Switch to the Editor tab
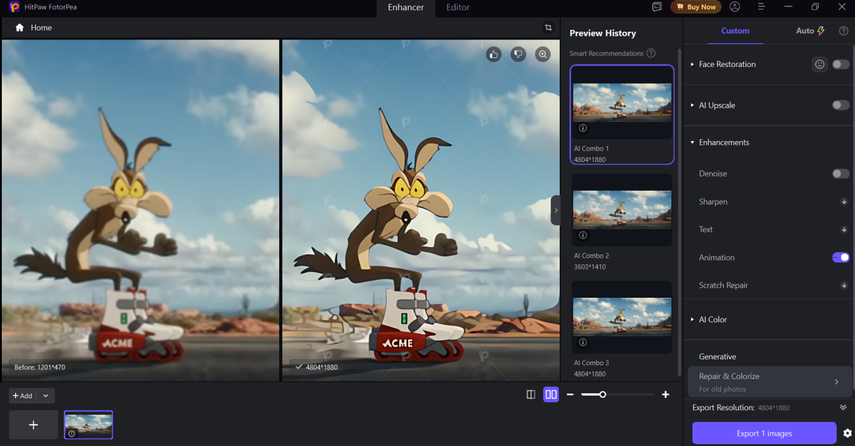This screenshot has width=855, height=446. (x=458, y=8)
